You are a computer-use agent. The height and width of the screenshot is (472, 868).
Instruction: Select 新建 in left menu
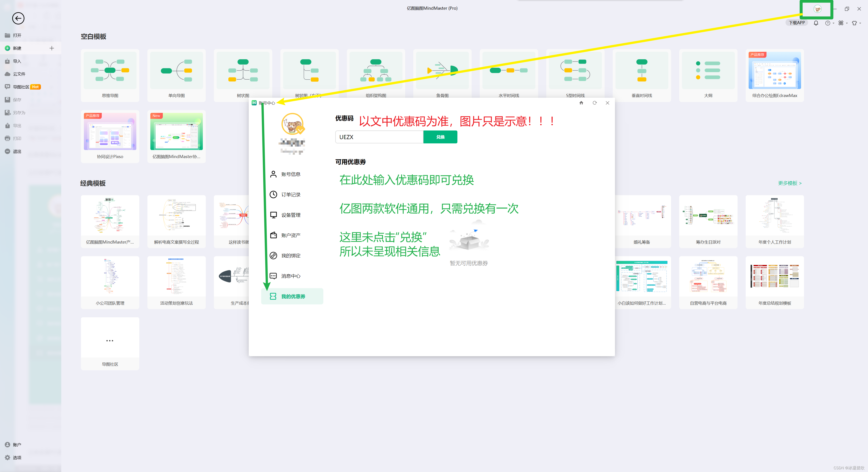pos(30,48)
